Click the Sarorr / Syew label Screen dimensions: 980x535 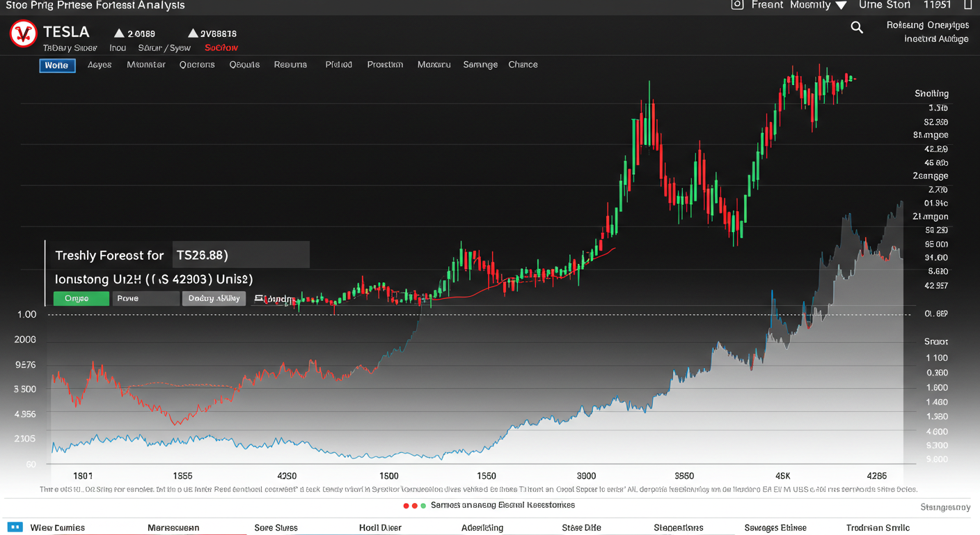[x=164, y=48]
